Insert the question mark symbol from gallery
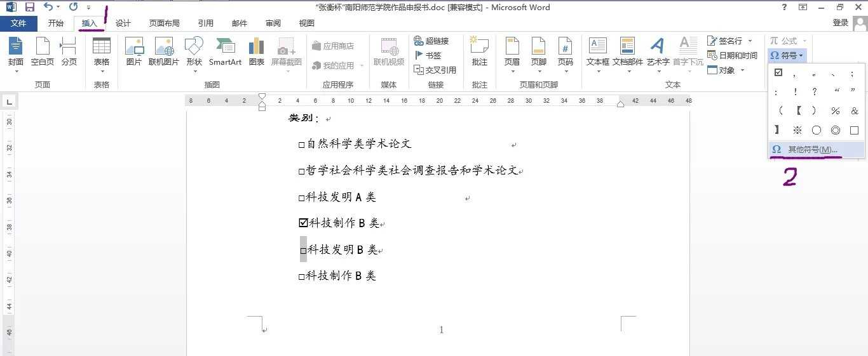This screenshot has height=356, width=868. pos(815,92)
